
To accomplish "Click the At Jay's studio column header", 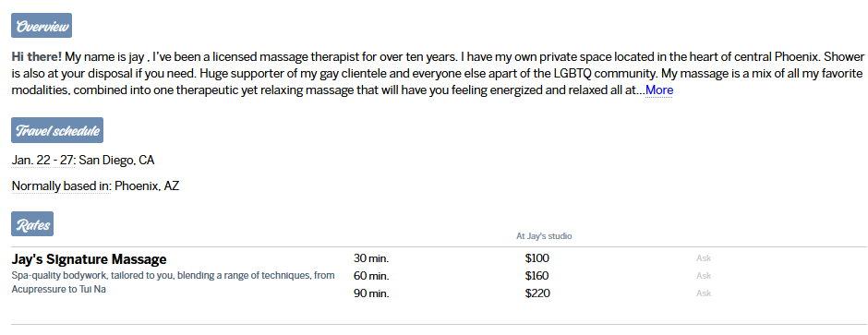I will click(x=544, y=236).
